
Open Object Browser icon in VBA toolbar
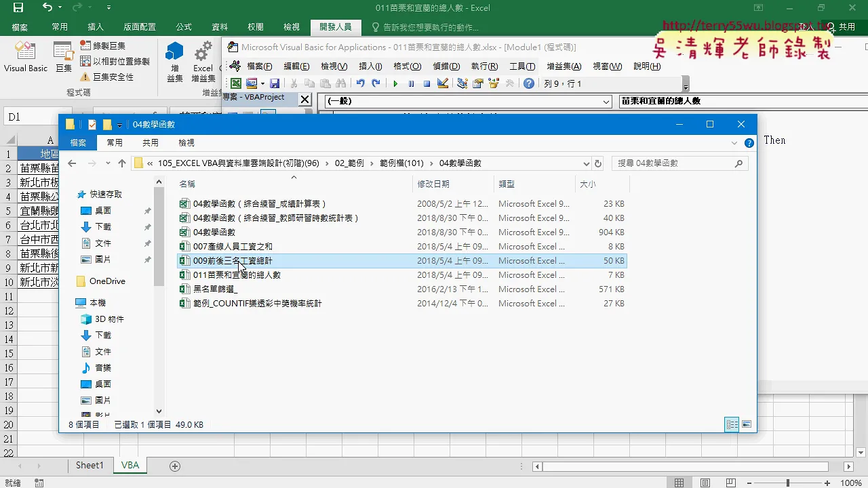pos(494,83)
